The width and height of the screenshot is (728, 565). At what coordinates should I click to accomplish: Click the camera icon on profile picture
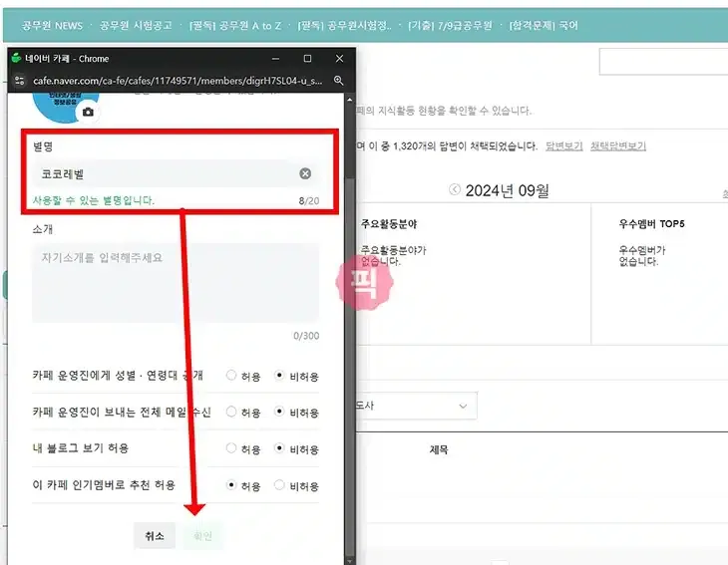pos(88,112)
